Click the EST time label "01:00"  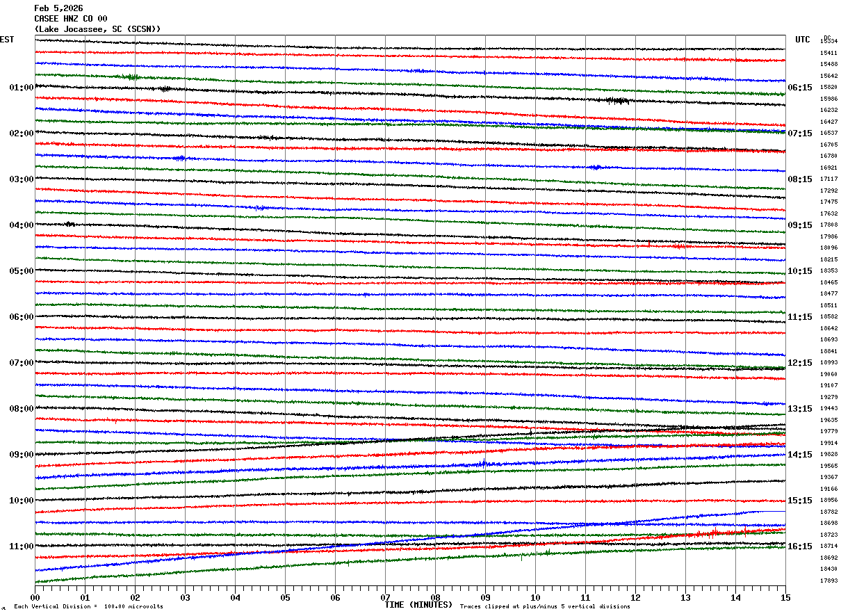coord(22,88)
